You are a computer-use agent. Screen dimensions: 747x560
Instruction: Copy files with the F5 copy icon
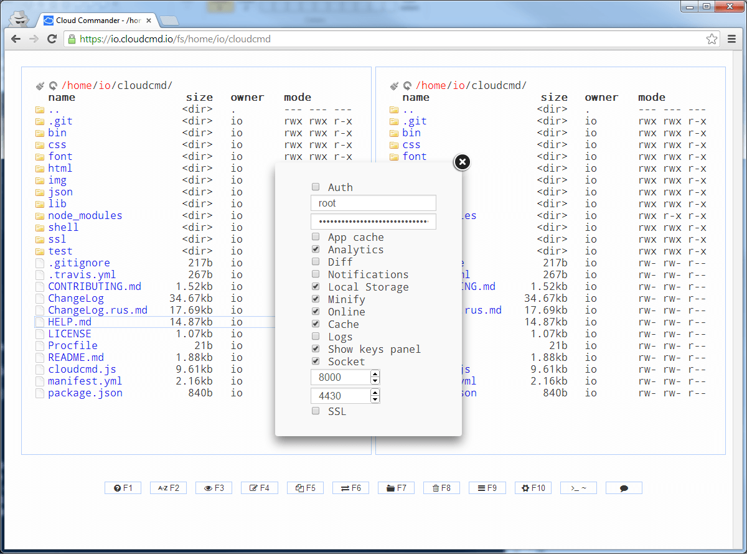(x=305, y=487)
